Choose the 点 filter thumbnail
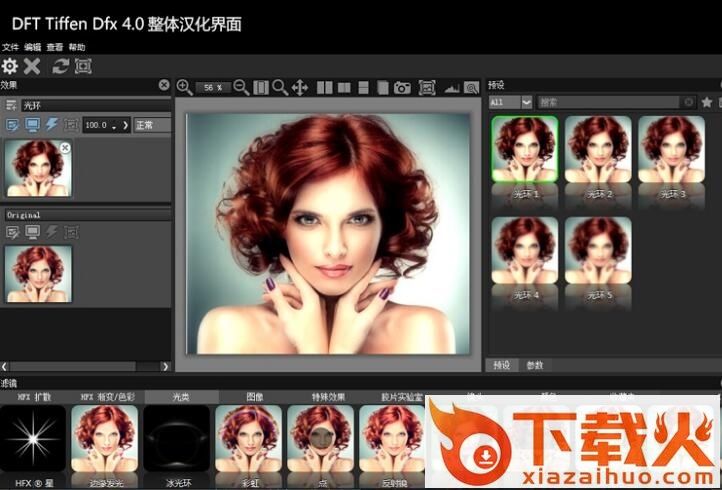 point(321,438)
